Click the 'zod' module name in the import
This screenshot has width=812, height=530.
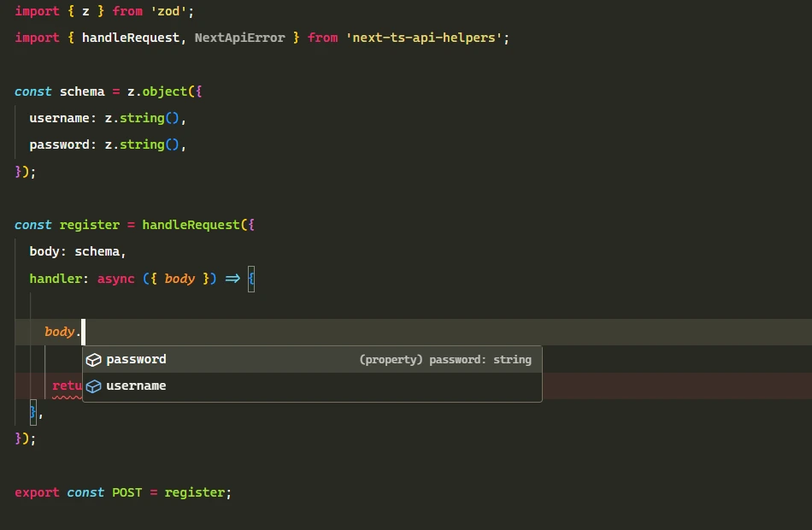click(x=168, y=11)
